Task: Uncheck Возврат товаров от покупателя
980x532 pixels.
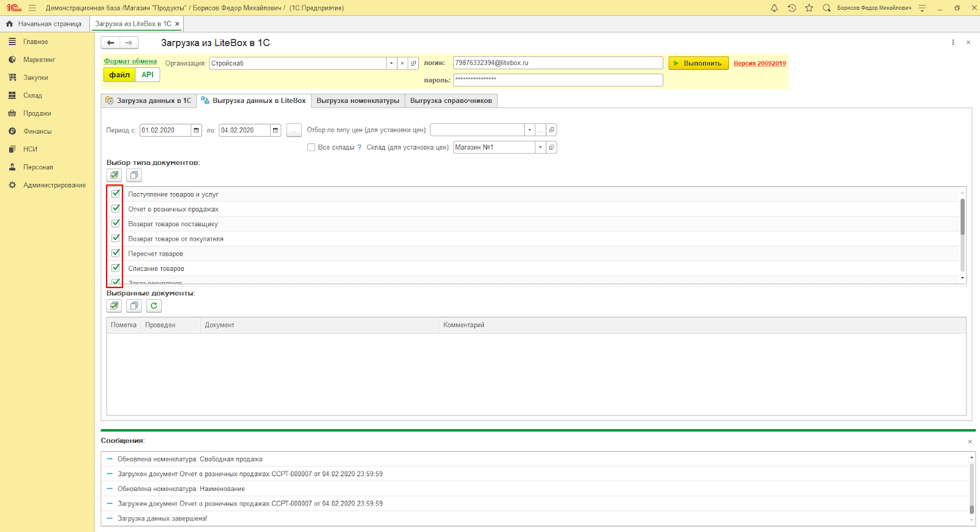Action: click(116, 238)
